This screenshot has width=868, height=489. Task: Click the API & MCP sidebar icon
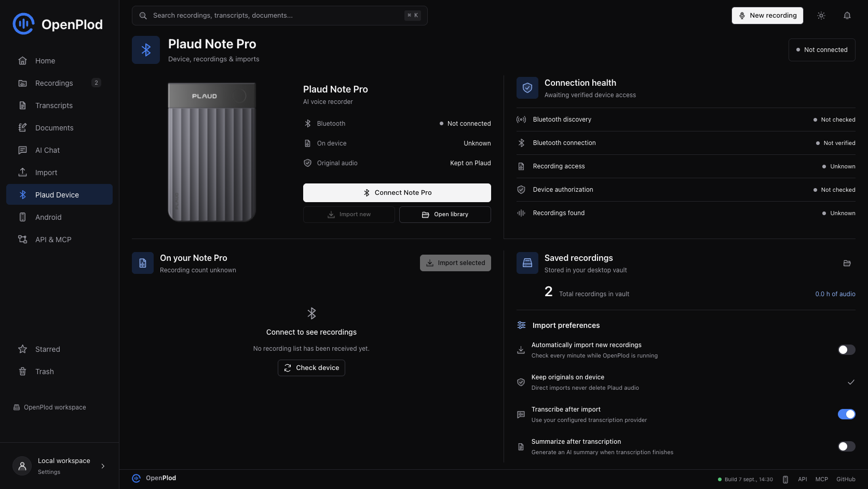tap(23, 240)
